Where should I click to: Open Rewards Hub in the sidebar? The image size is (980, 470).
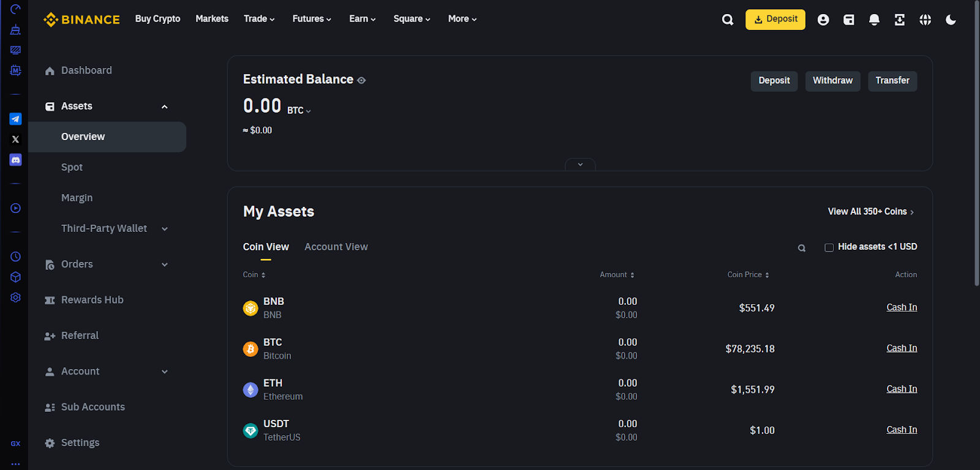pyautogui.click(x=92, y=300)
